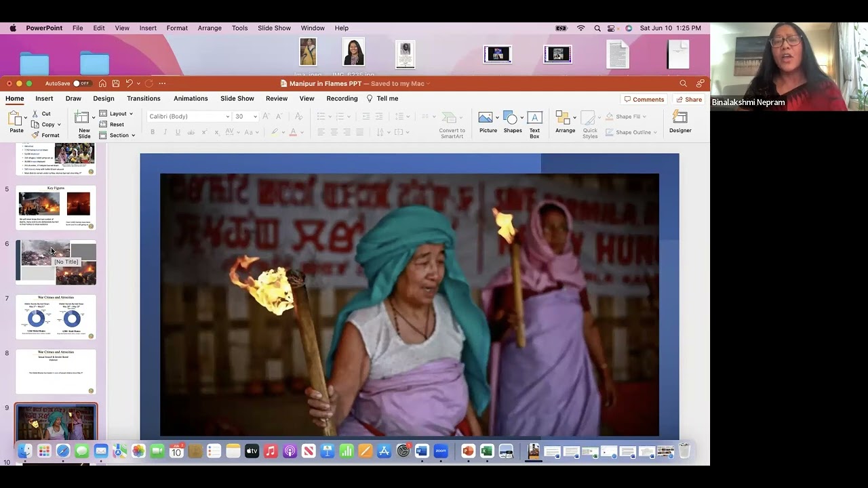Click the Cut scissors tool
Viewport: 868px width, 488px height.
(41, 114)
